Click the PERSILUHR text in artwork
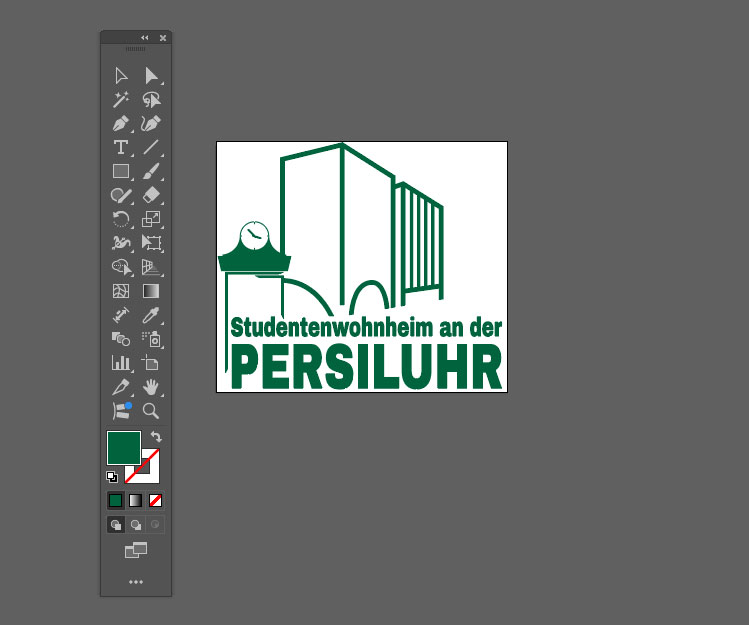Screen dimensions: 749x625 366,367
